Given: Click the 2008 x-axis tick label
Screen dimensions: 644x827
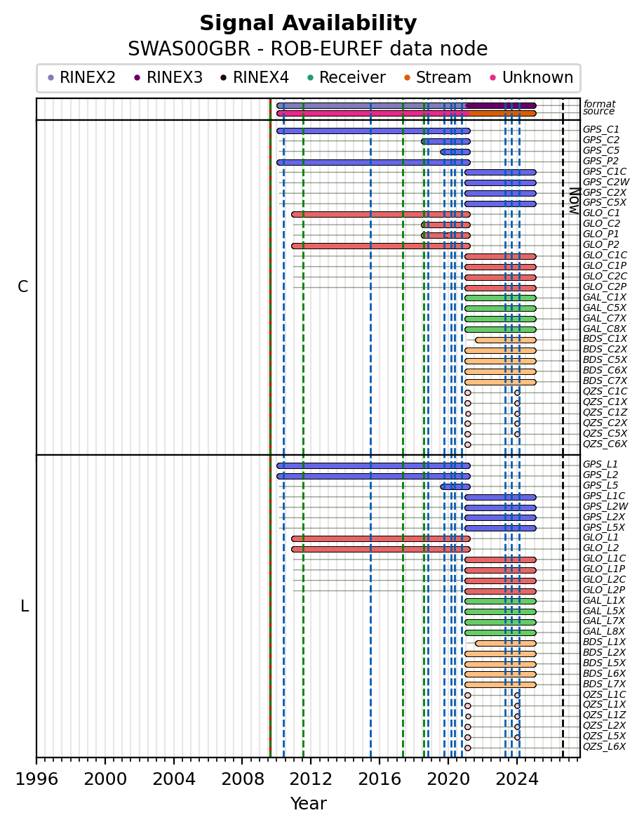Looking at the screenshot, I should point(243,779).
